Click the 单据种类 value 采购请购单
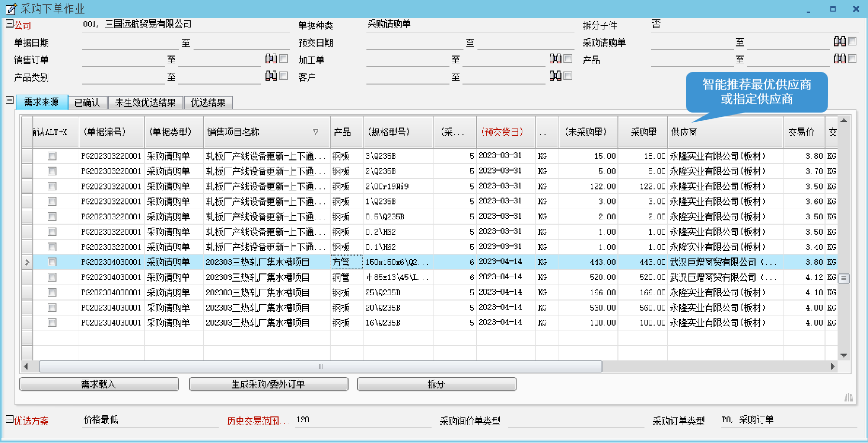This screenshot has height=443, width=868. [x=389, y=24]
